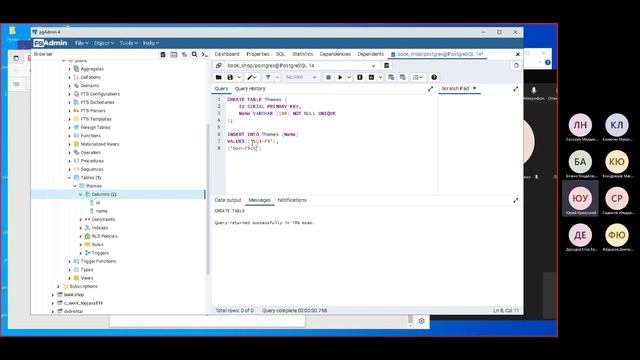Switch to the Data output tab
The image size is (640, 360).
point(228,200)
